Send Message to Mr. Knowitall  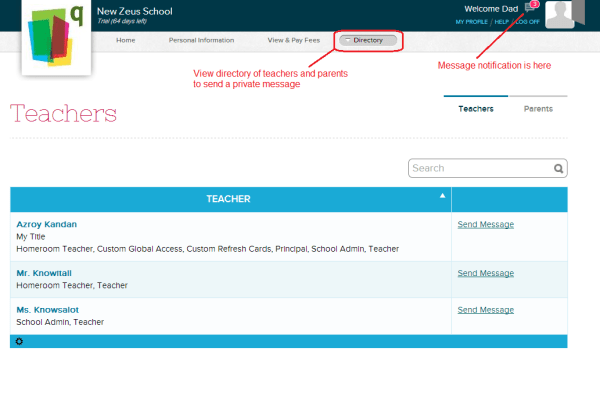[x=486, y=273]
